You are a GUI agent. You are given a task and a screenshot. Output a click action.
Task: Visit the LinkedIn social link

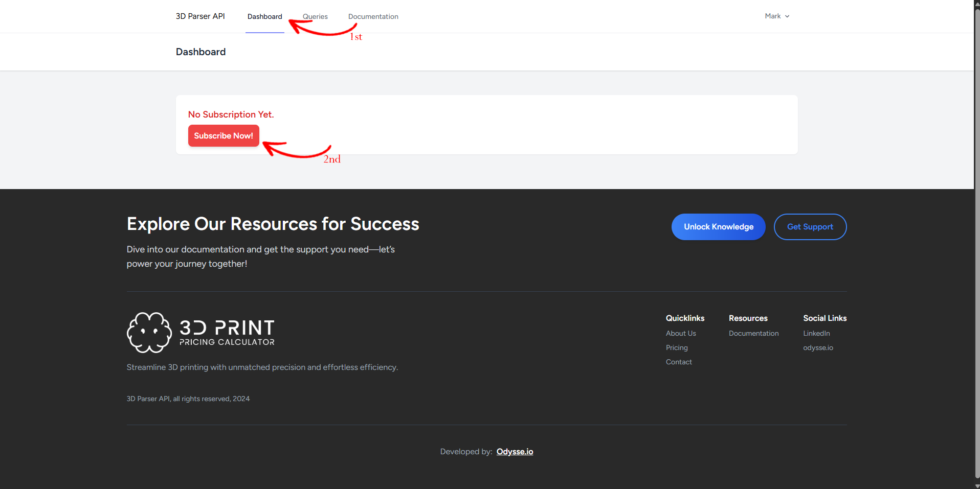point(816,333)
